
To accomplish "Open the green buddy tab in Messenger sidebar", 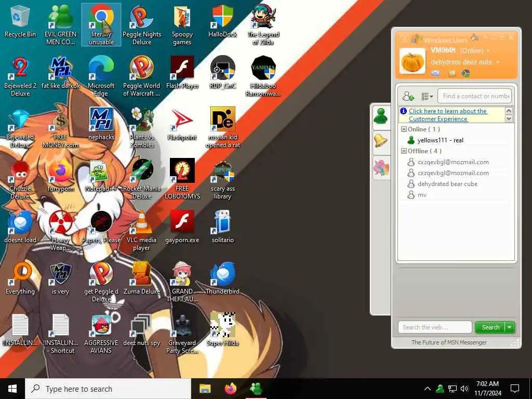I will (381, 116).
